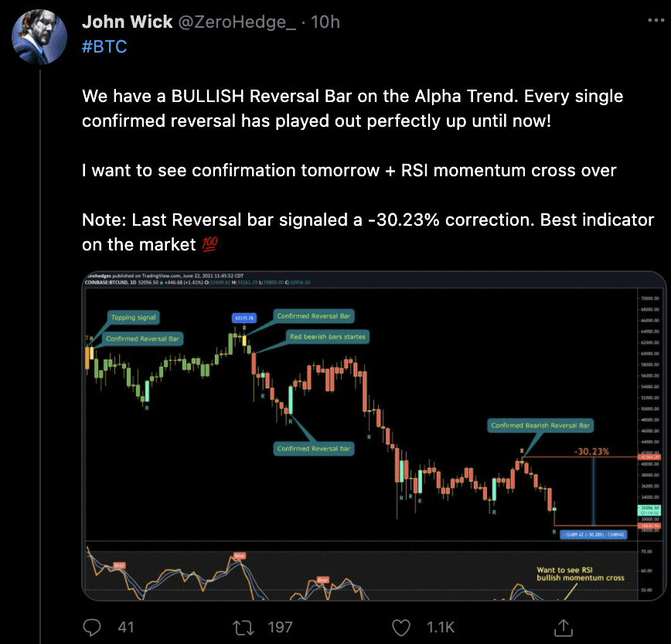Screen dimensions: 671x644
Task: Select the Confirmed Bearish Reversal Bar annotation
Action: tap(540, 425)
